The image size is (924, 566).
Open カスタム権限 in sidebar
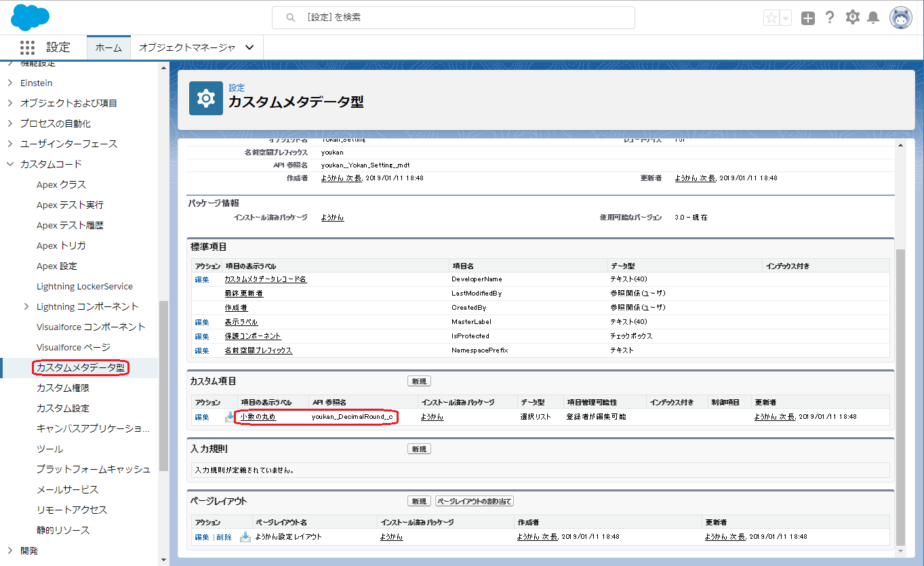(63, 388)
